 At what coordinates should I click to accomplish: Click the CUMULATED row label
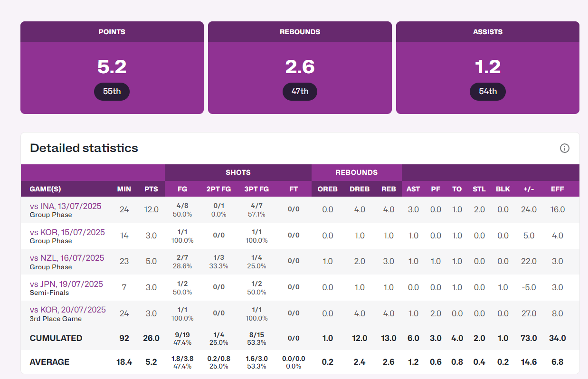tap(56, 338)
